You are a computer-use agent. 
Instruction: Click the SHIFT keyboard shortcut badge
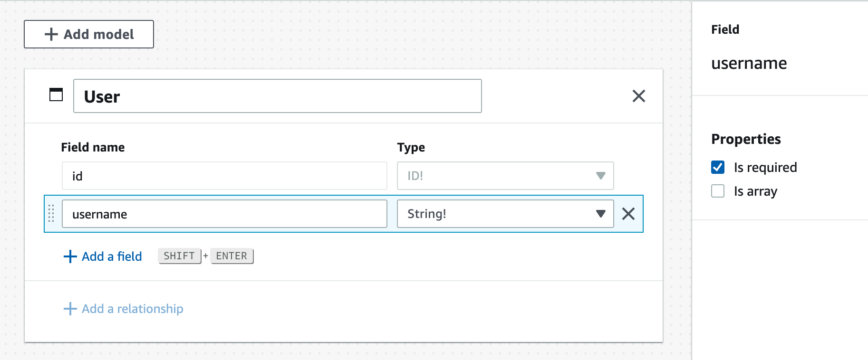tap(179, 256)
